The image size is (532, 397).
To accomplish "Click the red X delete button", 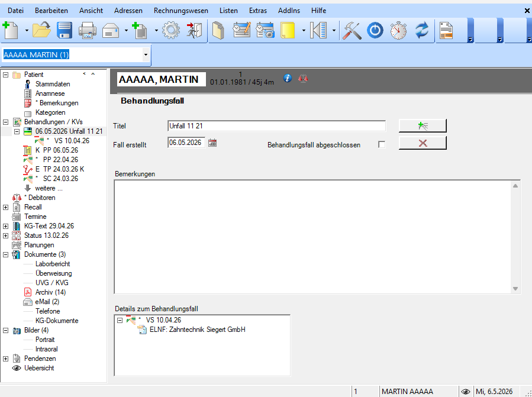I will click(423, 143).
